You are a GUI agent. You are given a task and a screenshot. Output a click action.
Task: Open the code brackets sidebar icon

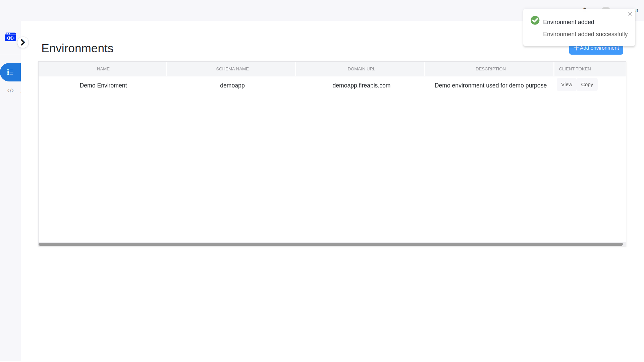click(10, 91)
